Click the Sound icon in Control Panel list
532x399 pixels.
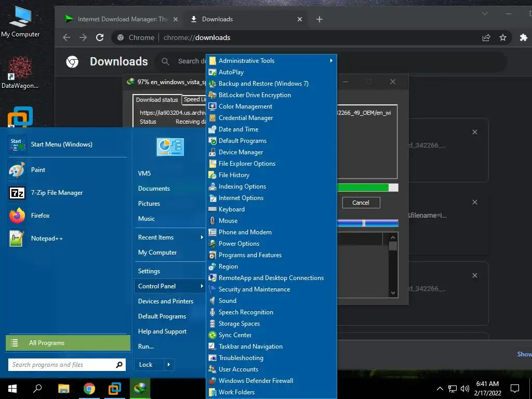(212, 301)
